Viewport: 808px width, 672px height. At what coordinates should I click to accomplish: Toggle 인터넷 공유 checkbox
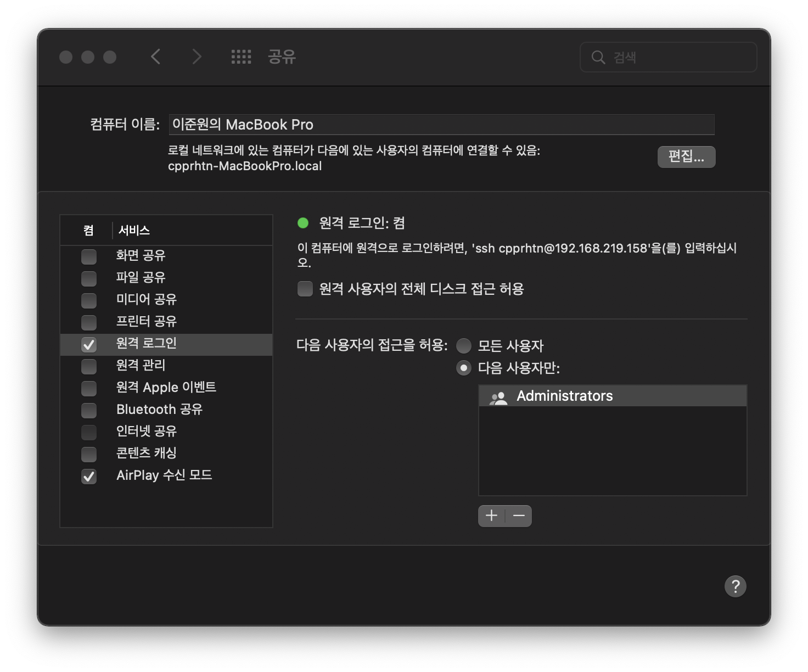(89, 432)
